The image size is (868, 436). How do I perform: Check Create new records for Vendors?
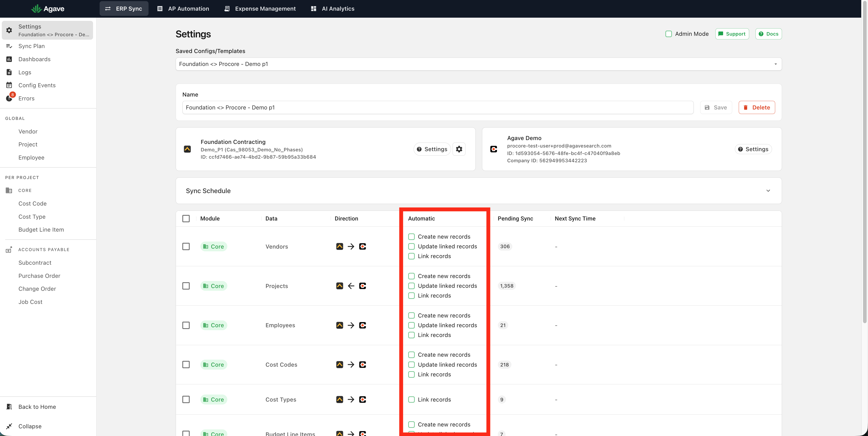(x=411, y=237)
